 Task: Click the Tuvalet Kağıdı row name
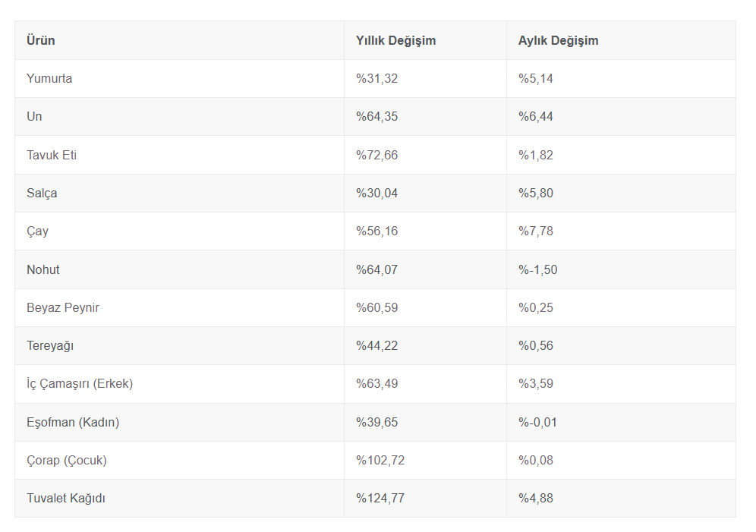click(x=66, y=498)
